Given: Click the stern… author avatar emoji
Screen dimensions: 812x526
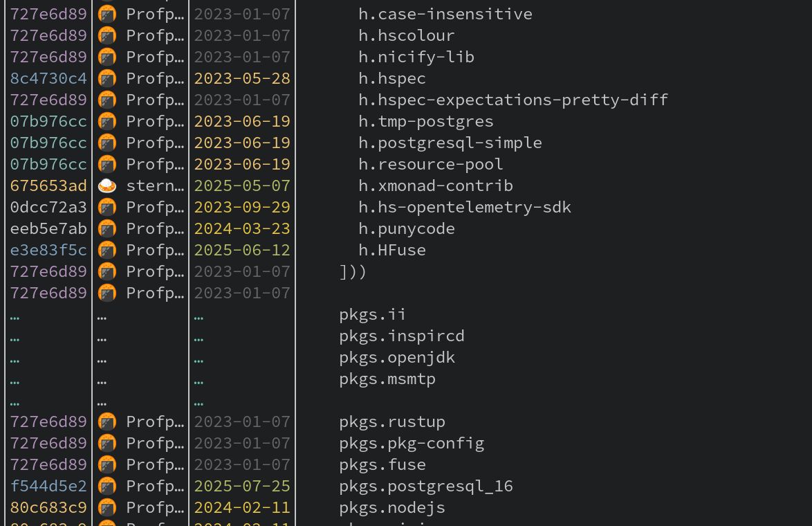Looking at the screenshot, I should [107, 185].
